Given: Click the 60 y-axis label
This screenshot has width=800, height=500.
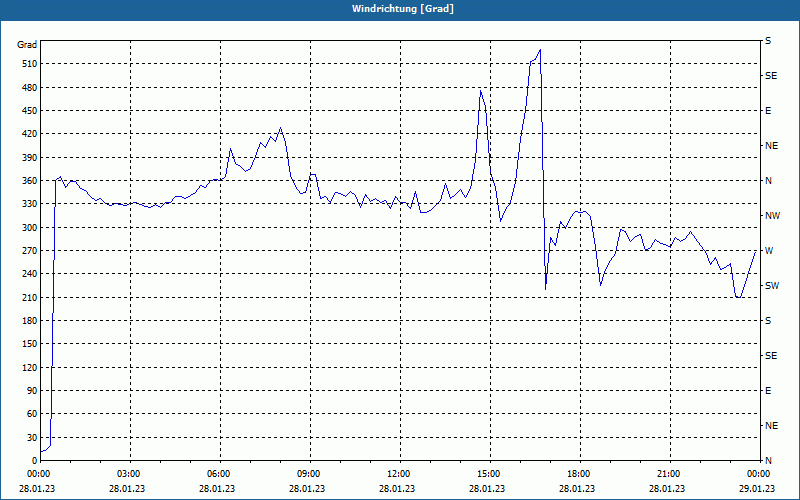Looking at the screenshot, I should 32,414.
